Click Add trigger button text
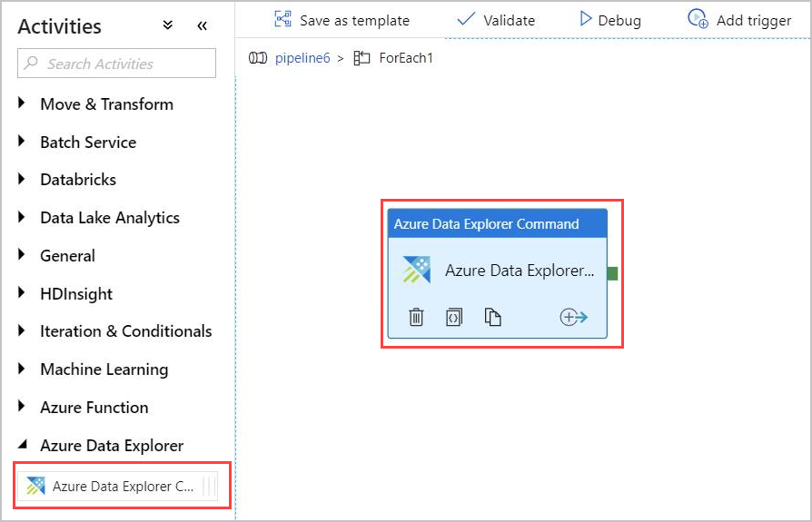 pyautogui.click(x=754, y=21)
